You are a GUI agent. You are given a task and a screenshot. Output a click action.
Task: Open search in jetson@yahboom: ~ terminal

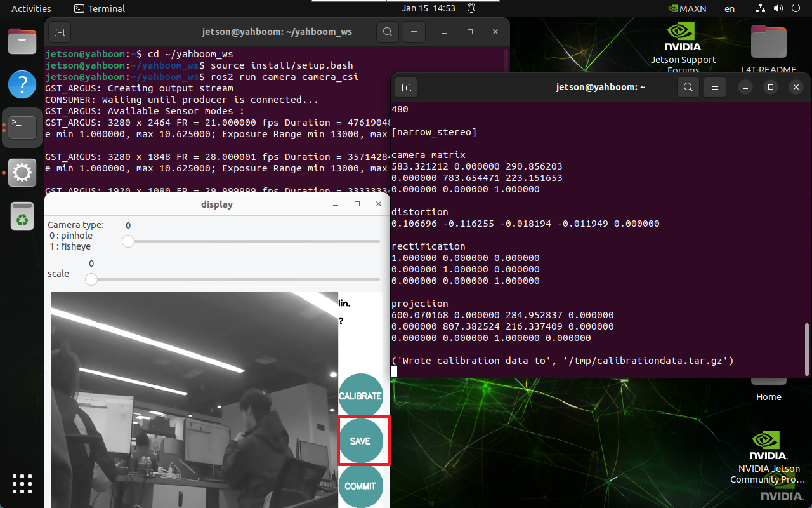[x=688, y=87]
